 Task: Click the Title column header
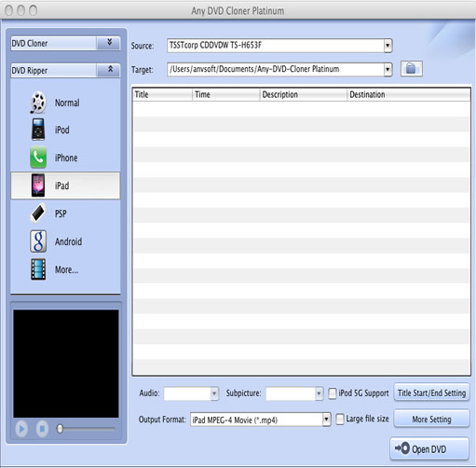click(162, 94)
